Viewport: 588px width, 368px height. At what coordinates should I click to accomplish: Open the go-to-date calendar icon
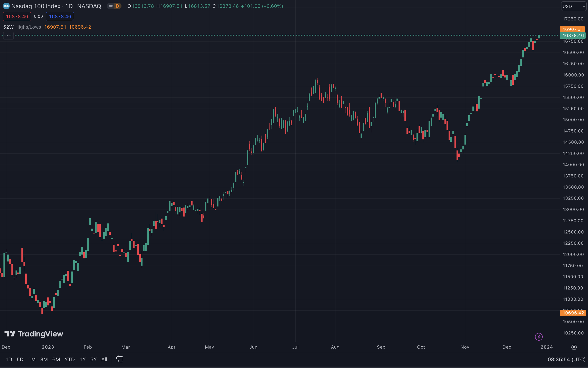click(120, 359)
